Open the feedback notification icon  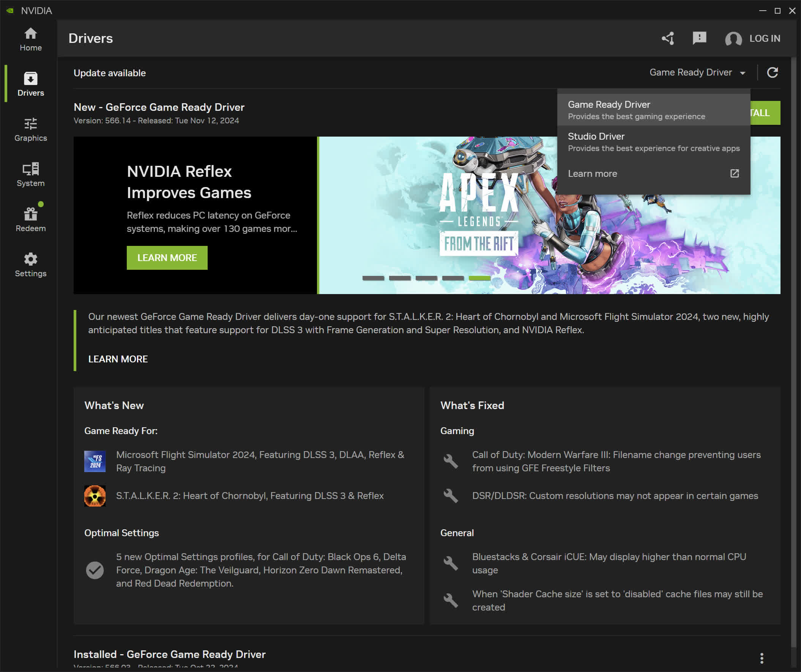coord(699,38)
